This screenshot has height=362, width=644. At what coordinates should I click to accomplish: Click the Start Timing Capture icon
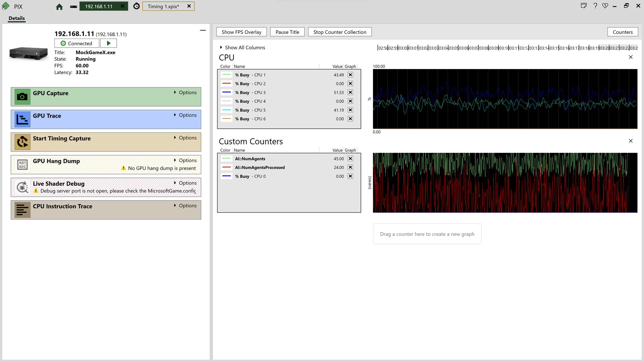coord(22,142)
